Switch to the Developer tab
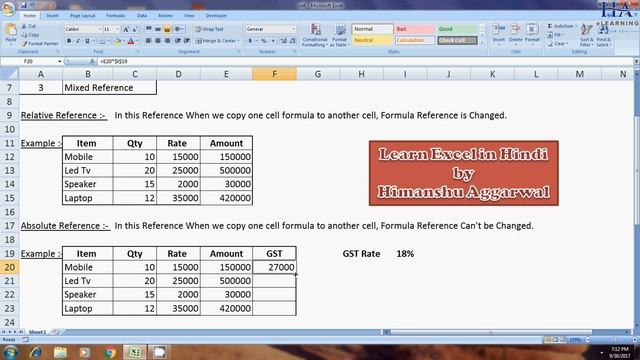This screenshot has height=360, width=640. point(216,16)
